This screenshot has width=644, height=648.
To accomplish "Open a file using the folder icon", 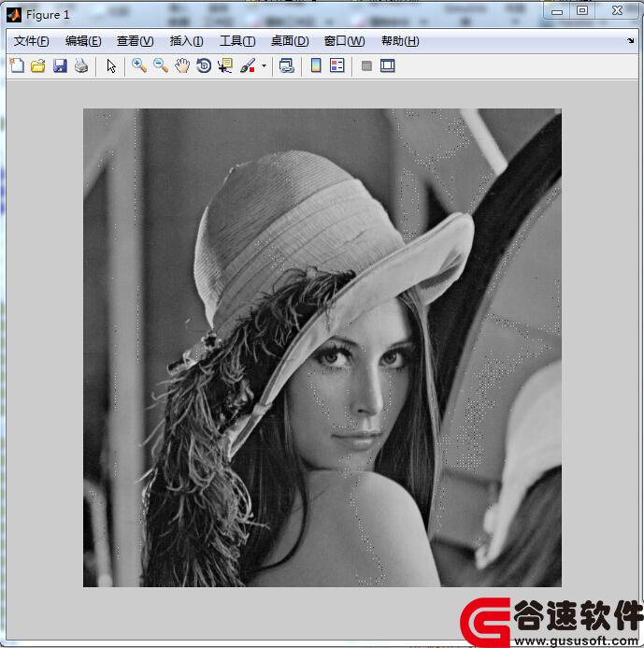I will 38,65.
